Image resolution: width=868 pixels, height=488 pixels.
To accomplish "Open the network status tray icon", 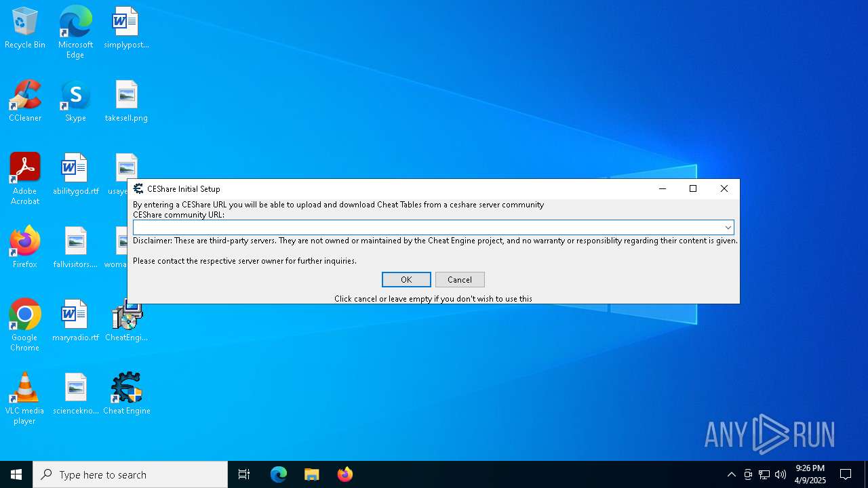I will coord(764,474).
